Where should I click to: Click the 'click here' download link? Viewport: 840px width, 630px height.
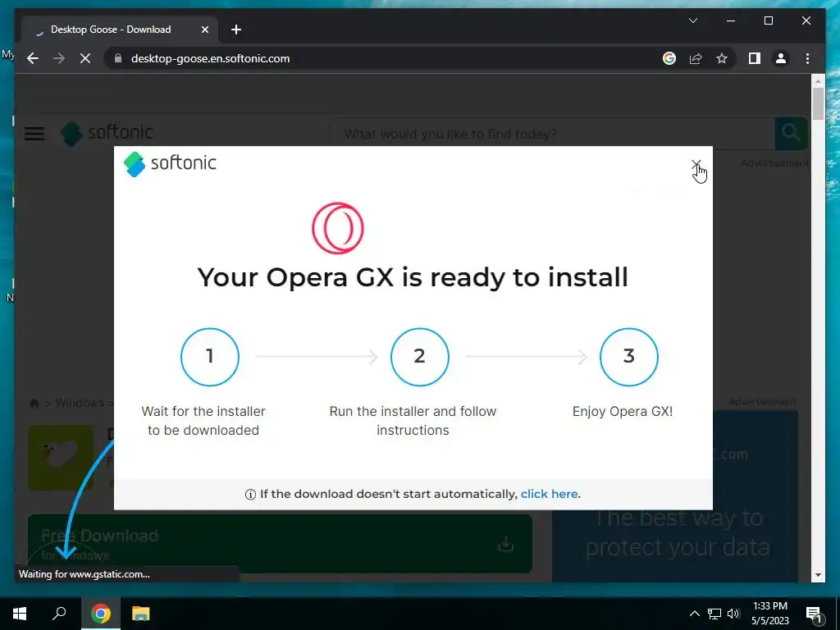pyautogui.click(x=549, y=494)
